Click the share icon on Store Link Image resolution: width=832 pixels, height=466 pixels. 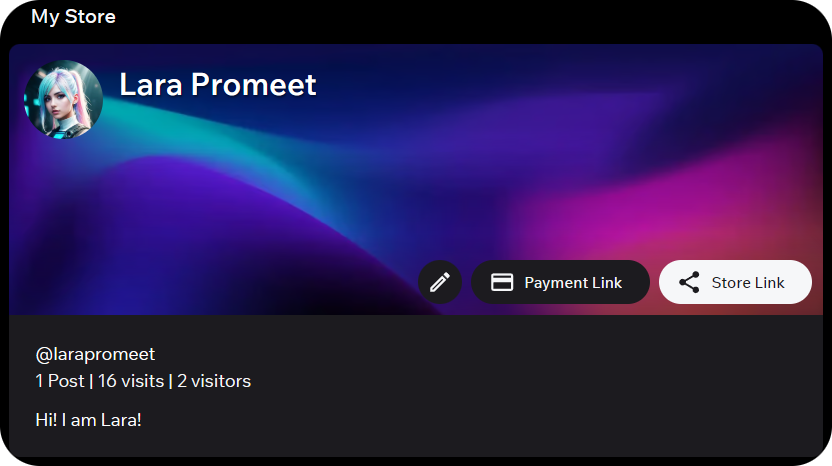pos(689,282)
